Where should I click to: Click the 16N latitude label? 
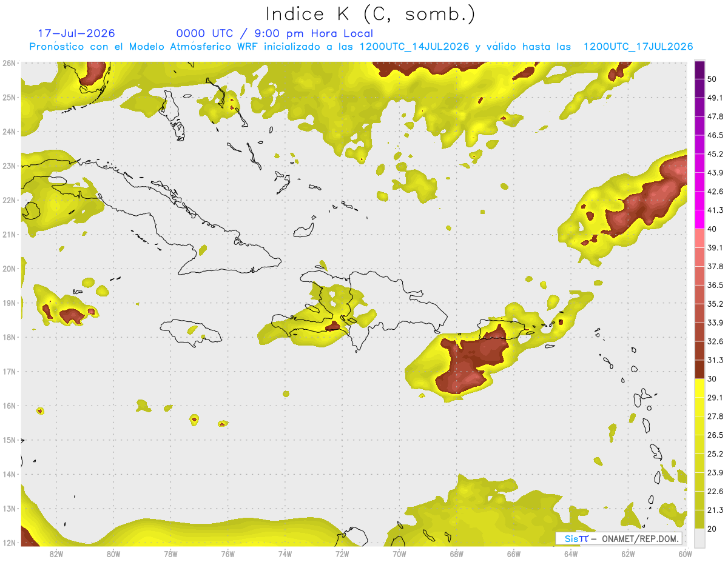coord(9,406)
